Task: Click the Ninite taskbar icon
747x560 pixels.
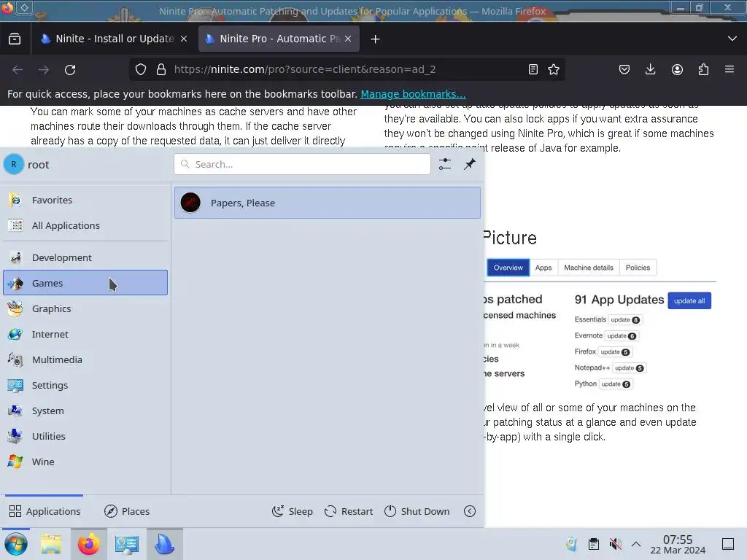Action: click(164, 544)
